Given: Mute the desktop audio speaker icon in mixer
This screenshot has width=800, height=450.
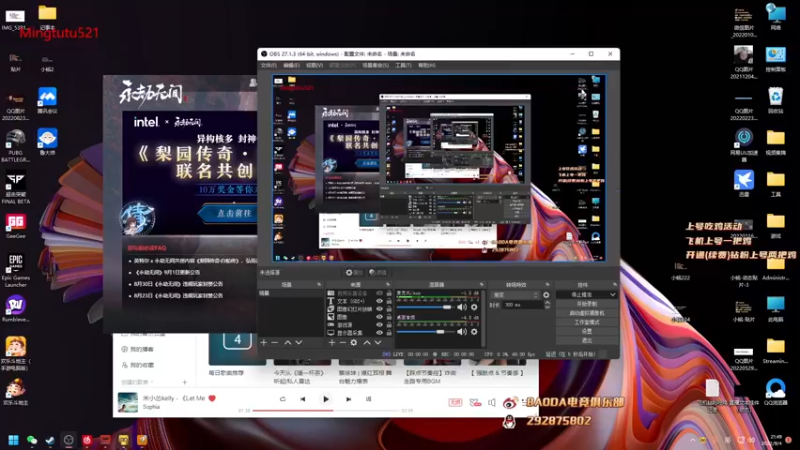Looking at the screenshot, I should point(462,332).
